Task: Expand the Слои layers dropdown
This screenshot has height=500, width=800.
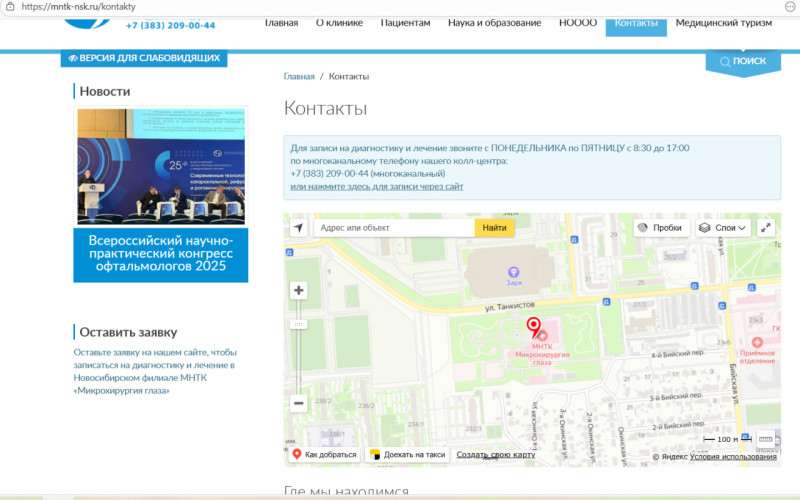Action: tap(723, 228)
